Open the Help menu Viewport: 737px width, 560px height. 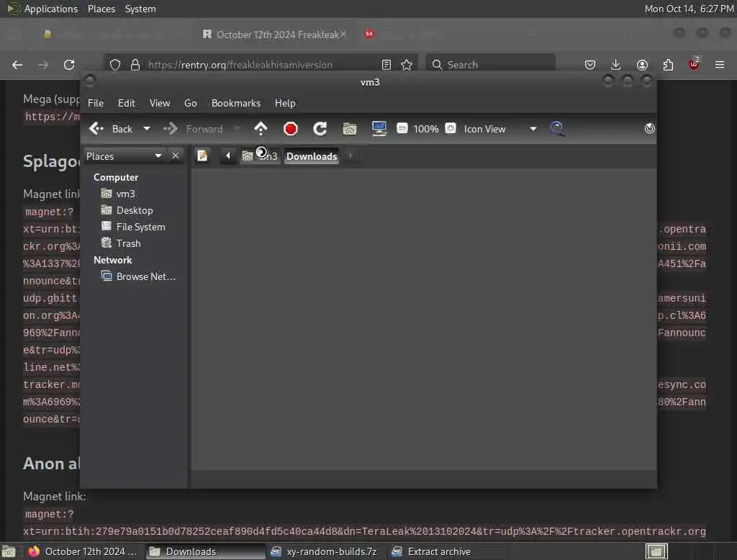[285, 103]
